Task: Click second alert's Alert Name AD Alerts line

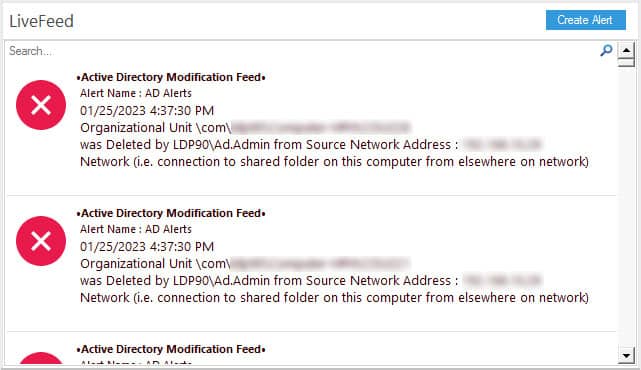Action: [x=136, y=229]
